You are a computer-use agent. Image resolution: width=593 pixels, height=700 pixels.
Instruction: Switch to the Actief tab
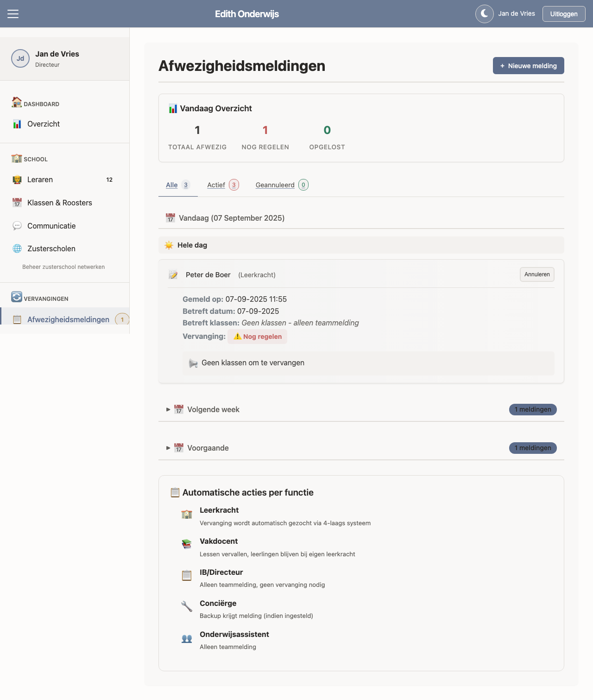coord(223,185)
